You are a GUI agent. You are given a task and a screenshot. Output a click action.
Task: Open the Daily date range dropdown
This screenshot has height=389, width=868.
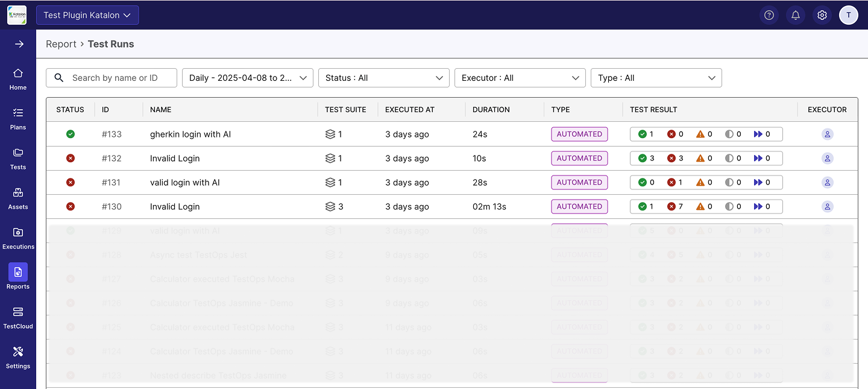[248, 78]
